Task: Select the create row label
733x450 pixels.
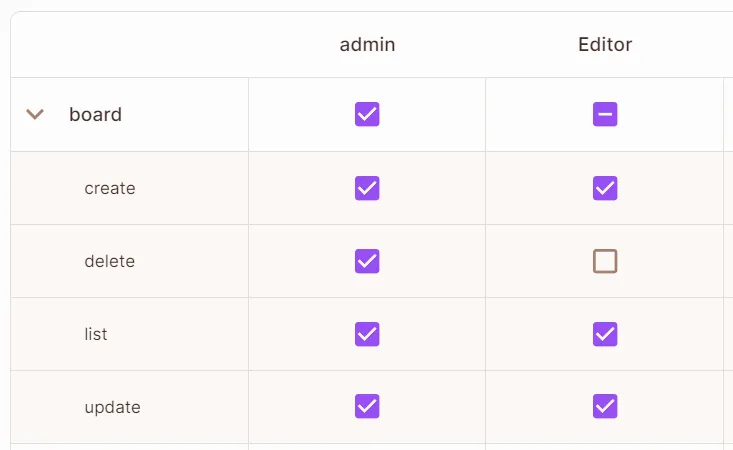Action: 110,188
